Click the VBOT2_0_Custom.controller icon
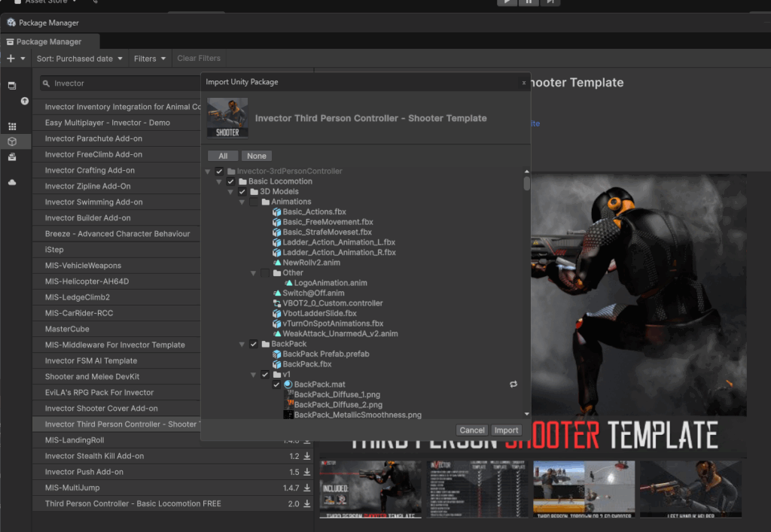 coord(277,303)
